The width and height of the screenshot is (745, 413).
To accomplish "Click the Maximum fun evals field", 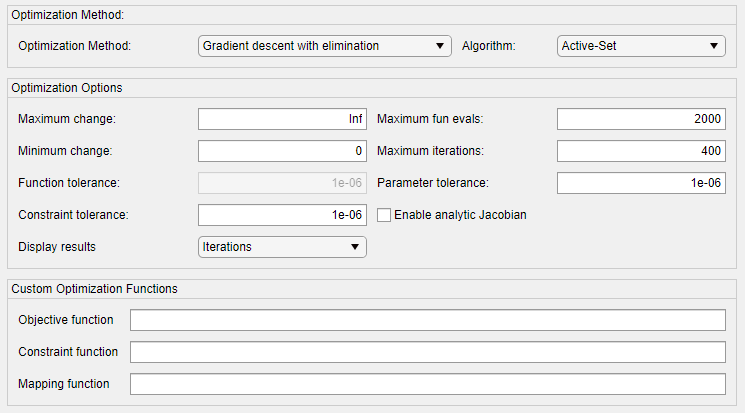I will 640,120.
